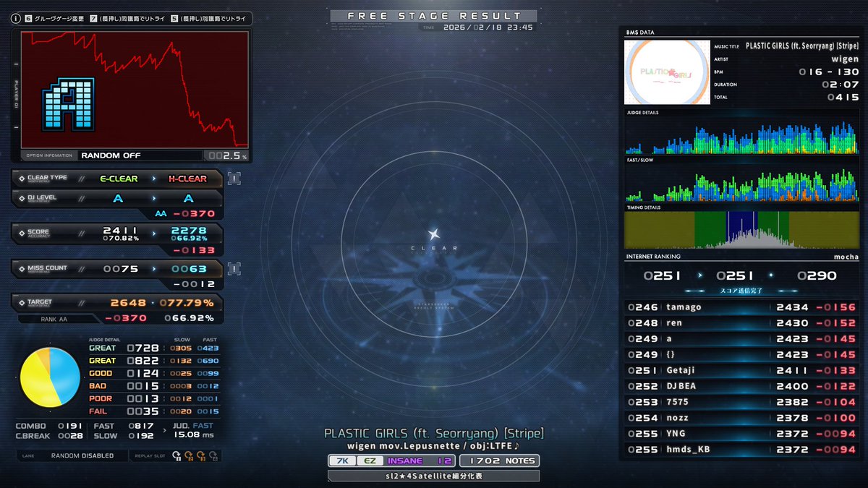The height and width of the screenshot is (488, 868).
Task: Switch to the 7K mode tab
Action: pos(341,460)
